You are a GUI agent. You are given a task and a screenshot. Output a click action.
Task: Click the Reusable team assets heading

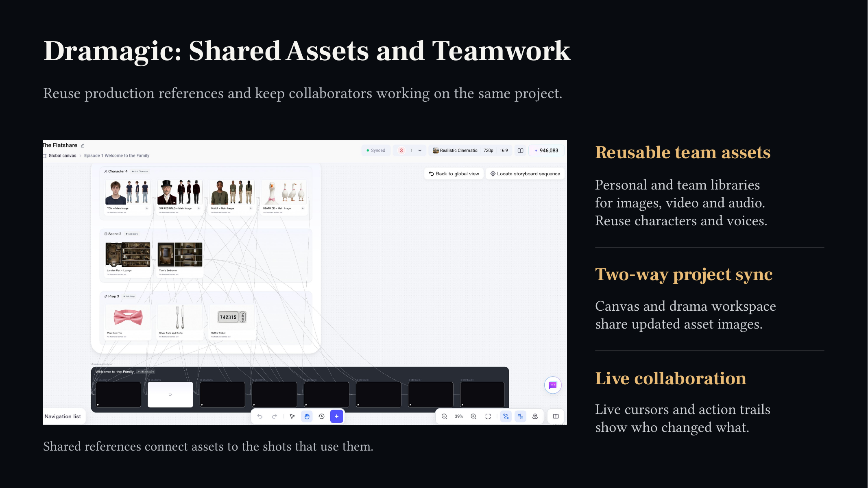[683, 152]
